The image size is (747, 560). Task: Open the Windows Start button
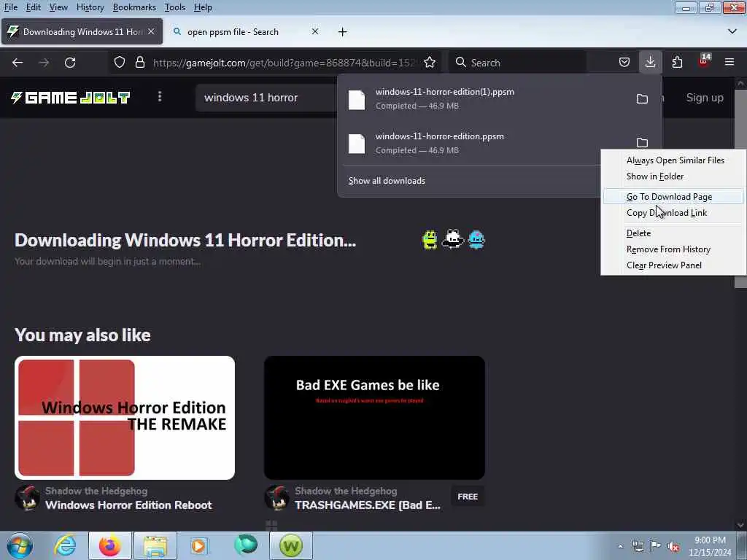click(20, 545)
